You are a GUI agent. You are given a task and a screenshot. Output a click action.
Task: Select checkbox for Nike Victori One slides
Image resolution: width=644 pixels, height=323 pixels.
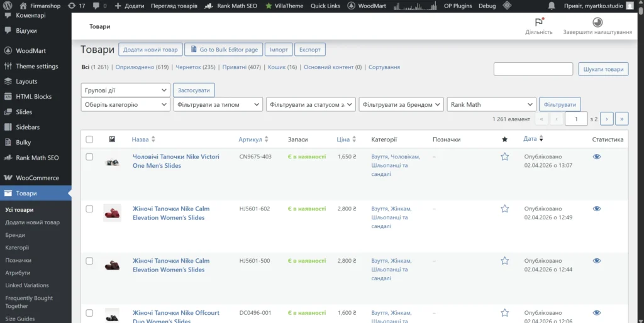tap(89, 156)
